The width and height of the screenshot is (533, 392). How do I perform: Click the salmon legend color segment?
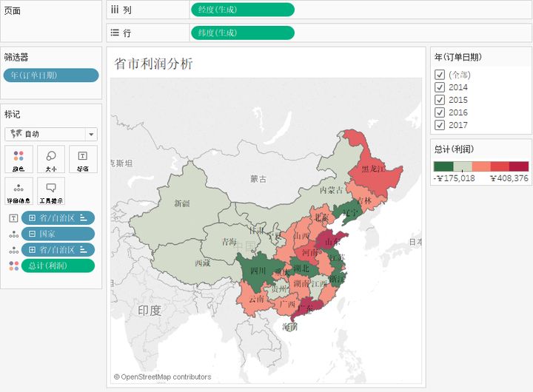[x=481, y=166]
